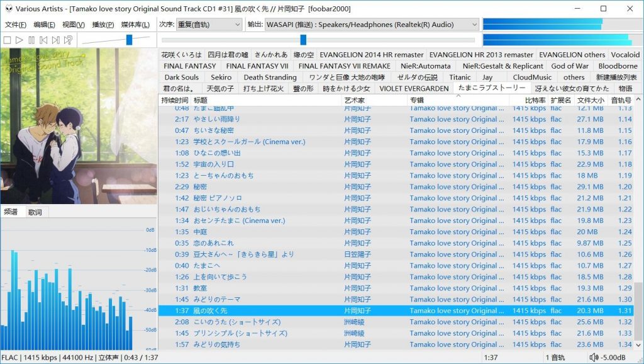Sort by the 标题 column header

266,100
